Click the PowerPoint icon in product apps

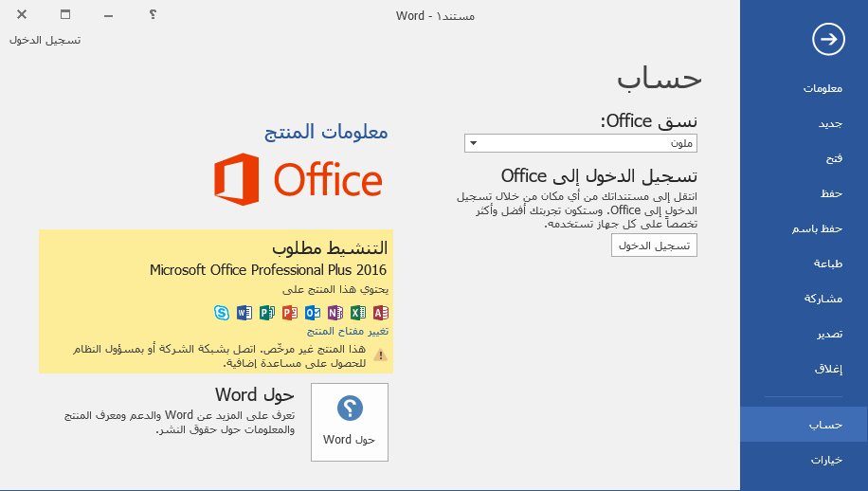point(290,313)
